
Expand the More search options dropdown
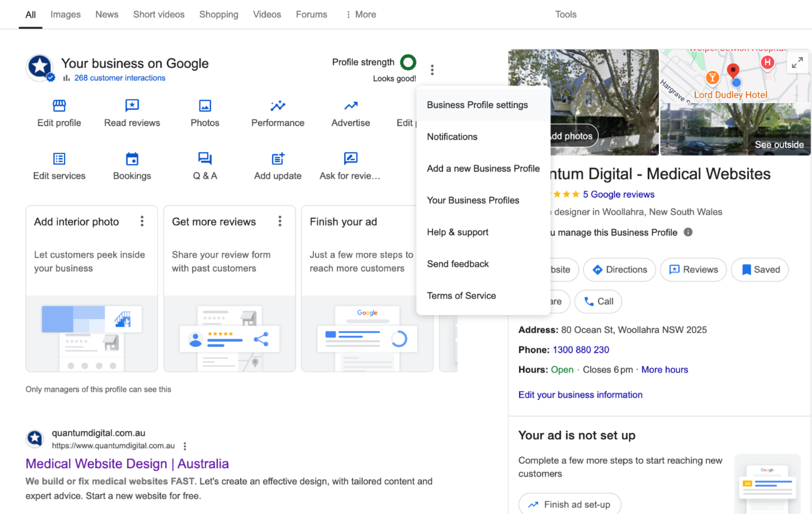click(361, 14)
